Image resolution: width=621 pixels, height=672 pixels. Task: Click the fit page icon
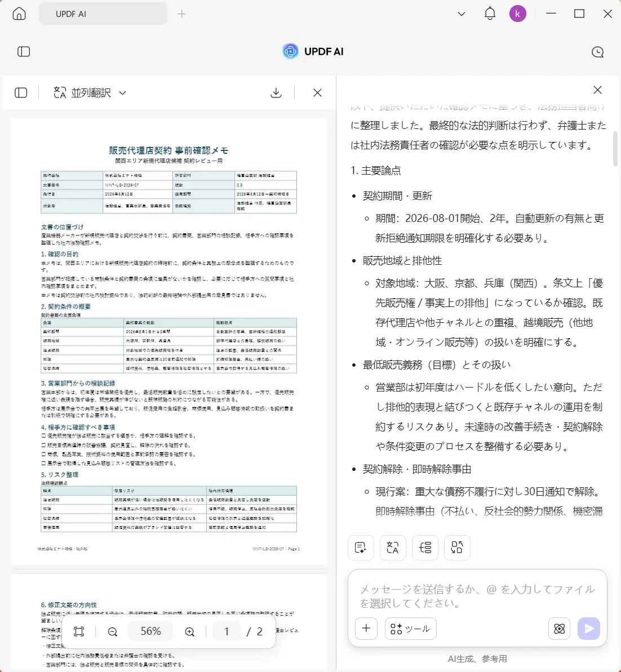79,631
